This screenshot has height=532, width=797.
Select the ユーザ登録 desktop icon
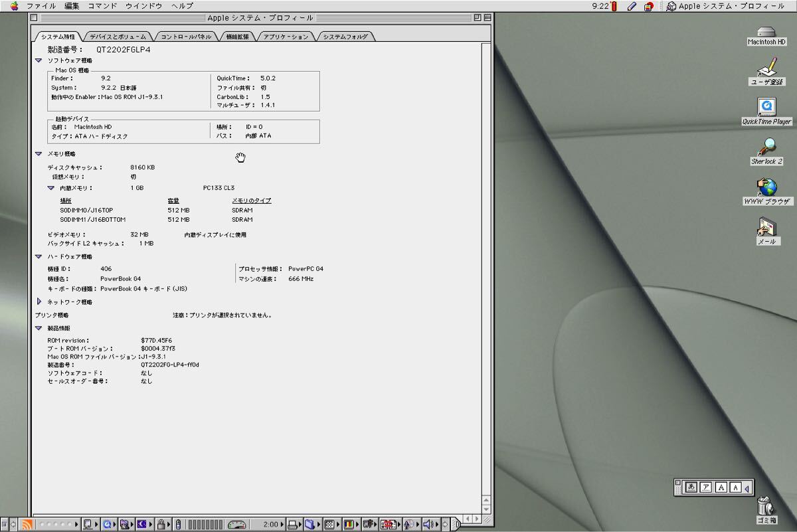[x=766, y=72]
